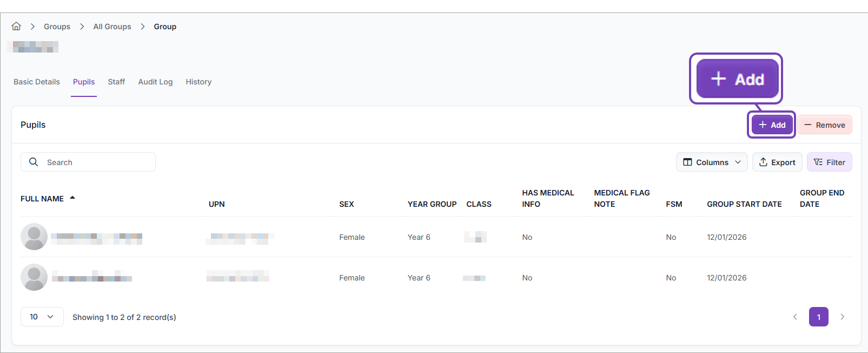Add a pupil to the group
The height and width of the screenshot is (353, 868).
(772, 125)
